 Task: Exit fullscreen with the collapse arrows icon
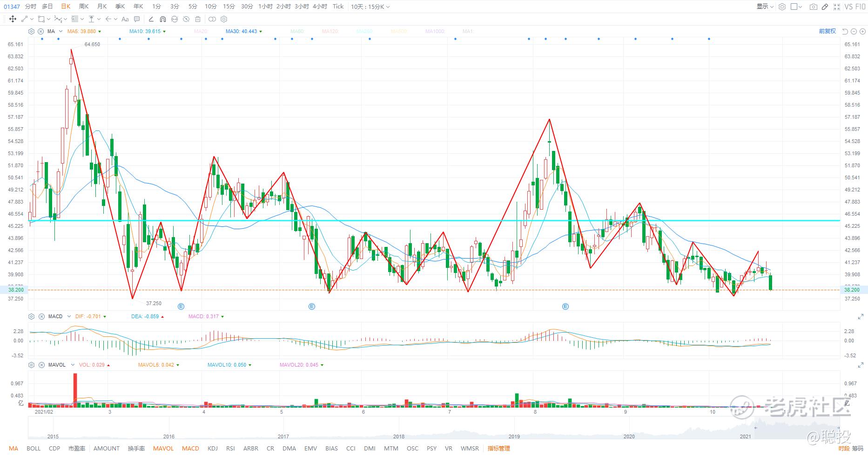tap(837, 7)
